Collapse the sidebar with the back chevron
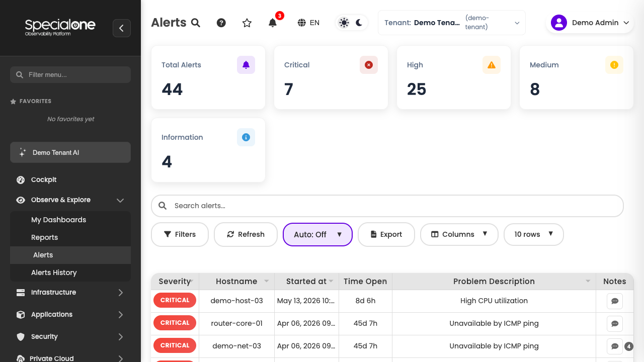This screenshot has width=644, height=362. 122,28
